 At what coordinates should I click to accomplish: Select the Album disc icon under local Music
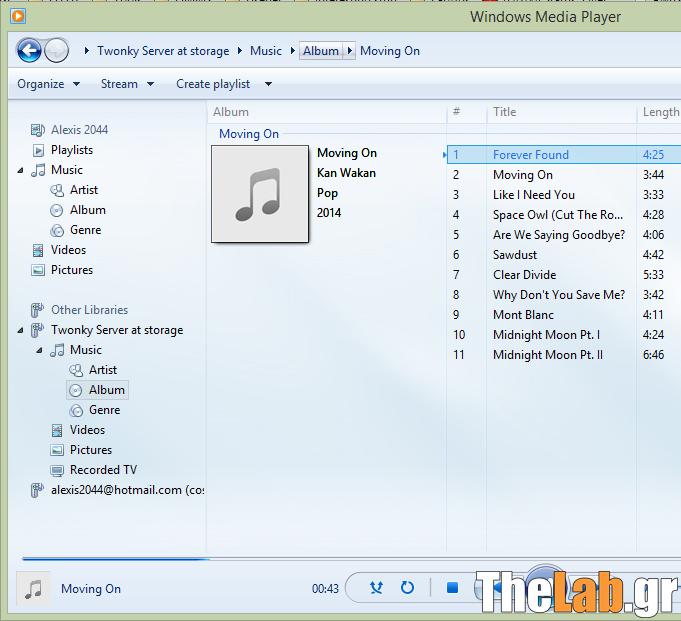point(56,211)
